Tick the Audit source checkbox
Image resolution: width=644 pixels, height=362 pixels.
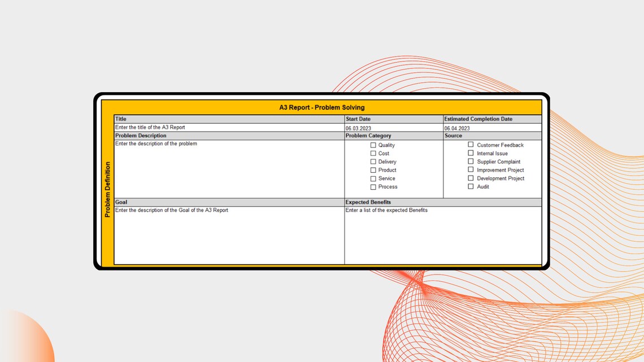click(x=471, y=186)
